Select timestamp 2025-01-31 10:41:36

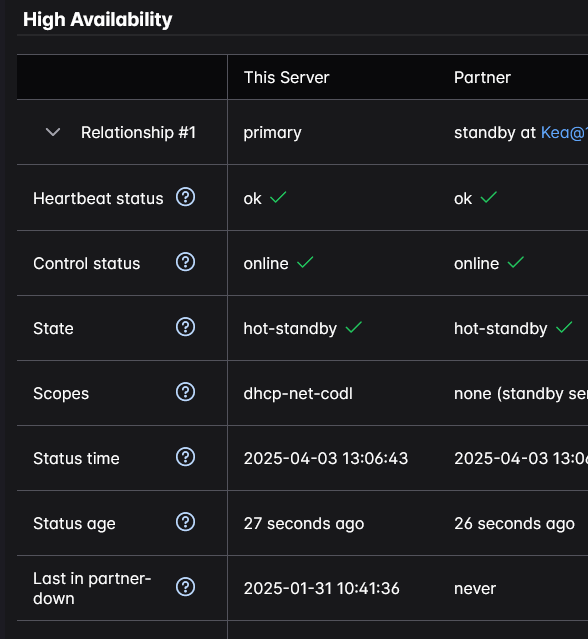(x=322, y=588)
